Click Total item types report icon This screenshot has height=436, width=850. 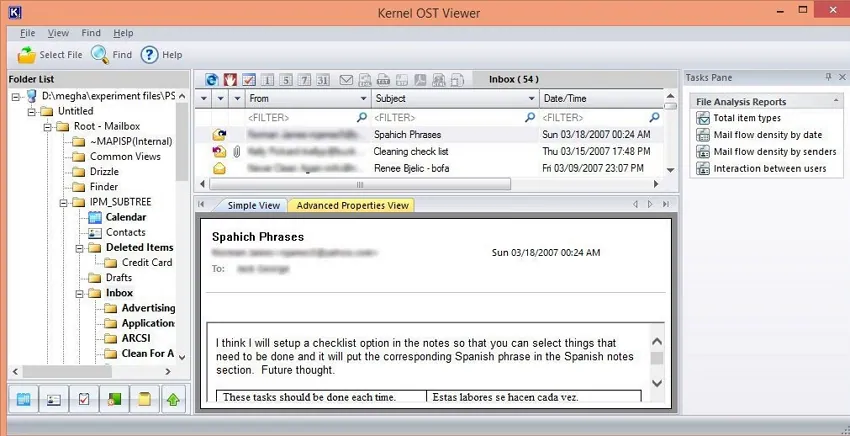[703, 118]
